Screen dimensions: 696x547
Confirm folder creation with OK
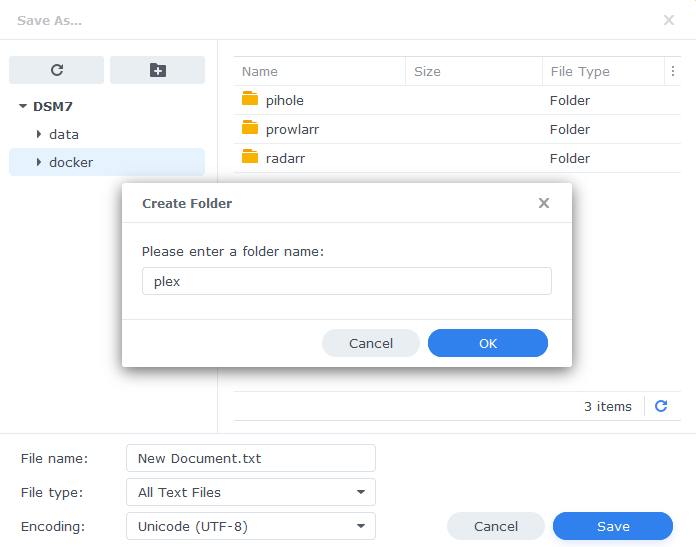pos(488,343)
